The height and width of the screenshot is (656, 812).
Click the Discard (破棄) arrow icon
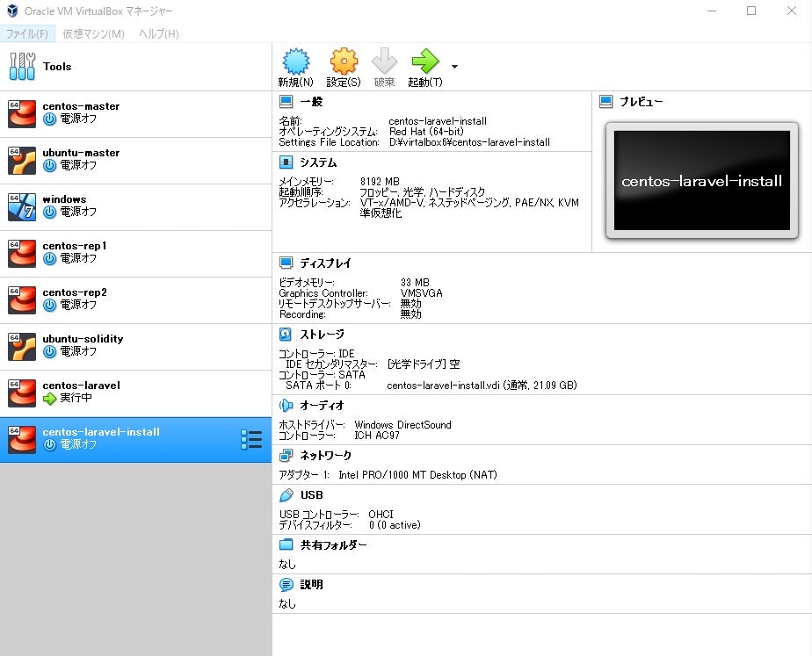tap(384, 61)
